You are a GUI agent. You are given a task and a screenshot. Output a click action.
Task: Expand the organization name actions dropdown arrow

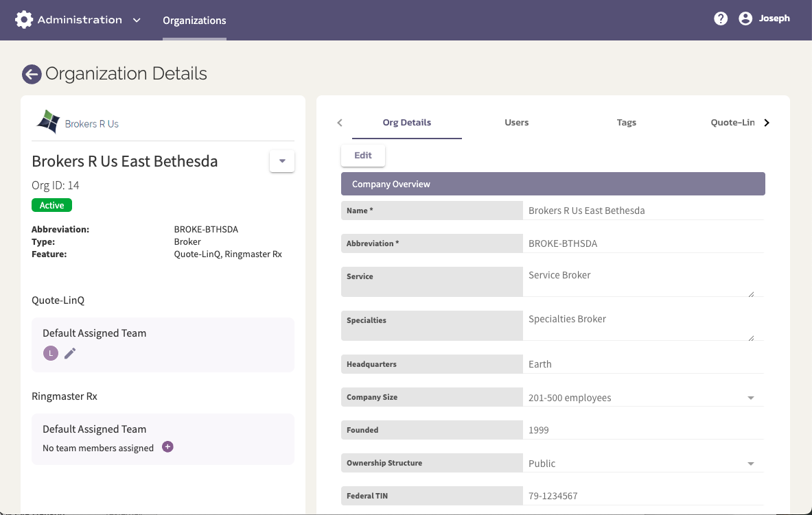tap(281, 161)
